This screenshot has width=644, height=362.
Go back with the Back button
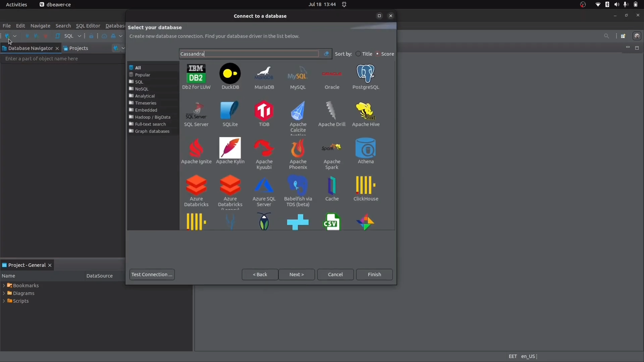click(260, 274)
